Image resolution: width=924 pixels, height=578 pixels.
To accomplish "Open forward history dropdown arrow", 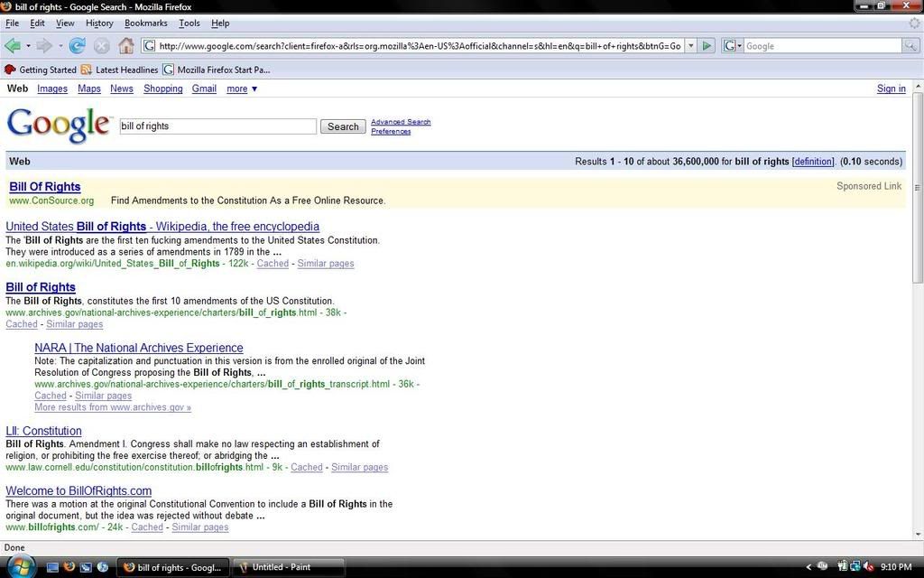I will [60, 45].
